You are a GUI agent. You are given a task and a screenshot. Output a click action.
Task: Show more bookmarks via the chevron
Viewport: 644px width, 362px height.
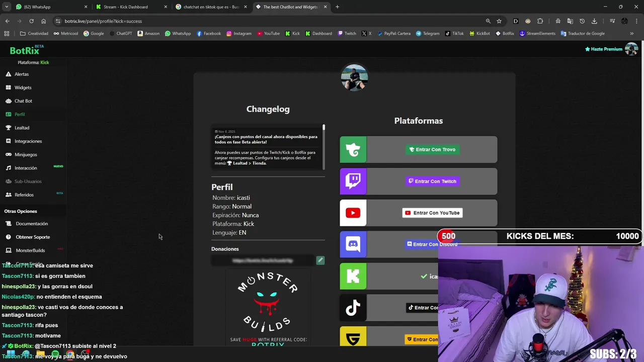pyautogui.click(x=632, y=34)
